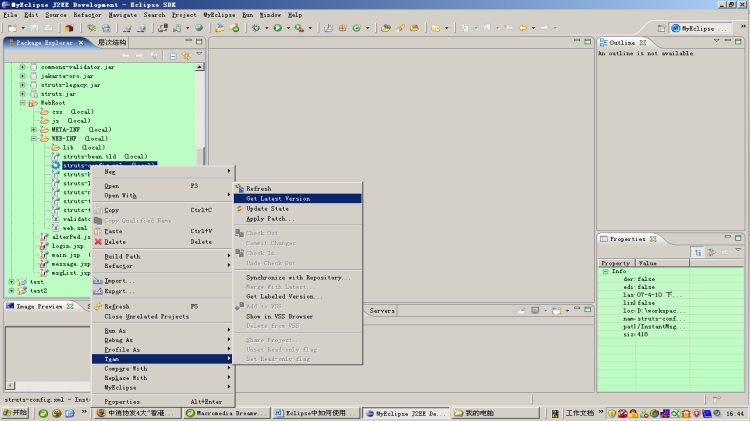The width and height of the screenshot is (750, 421).
Task: Click show toolbar overflow chevron at far right
Action: [x=743, y=26]
